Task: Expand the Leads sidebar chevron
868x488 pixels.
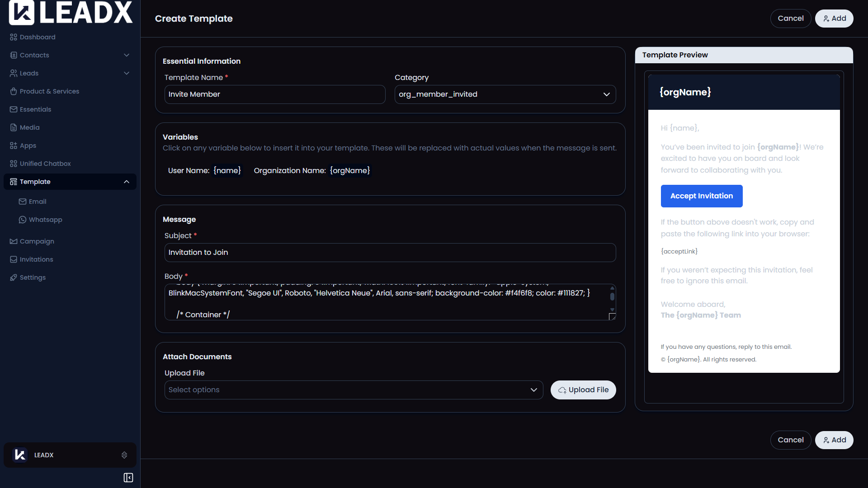Action: point(127,73)
